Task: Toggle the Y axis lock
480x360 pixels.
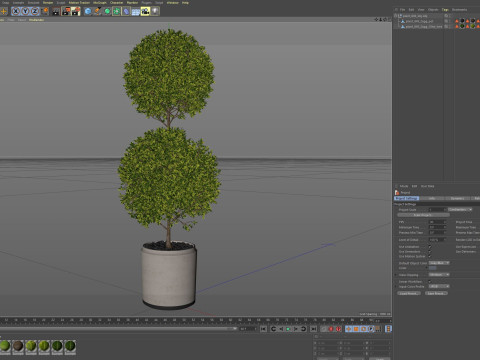Action: point(25,11)
